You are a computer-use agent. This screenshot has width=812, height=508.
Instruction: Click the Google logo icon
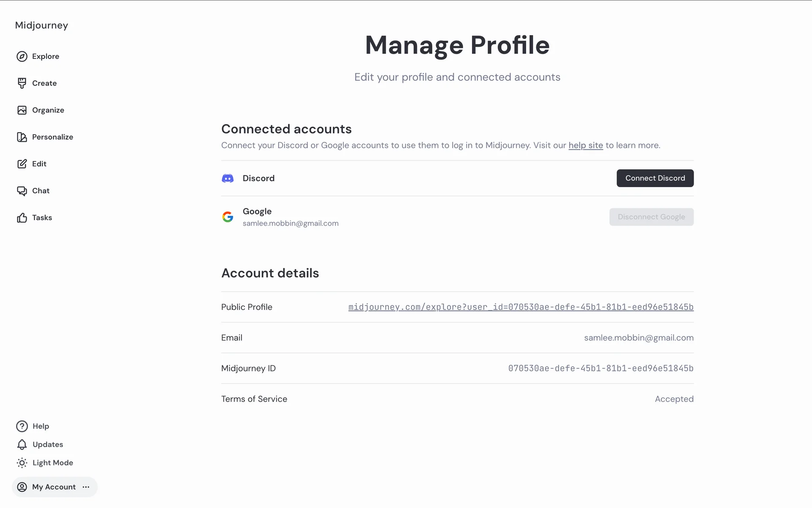228,217
